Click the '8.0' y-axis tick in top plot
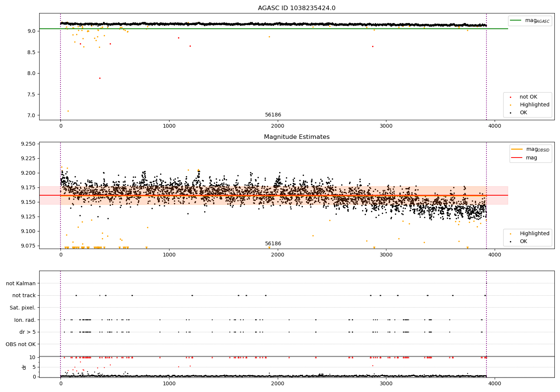Viewport: 560px width, 392px height. [x=31, y=73]
